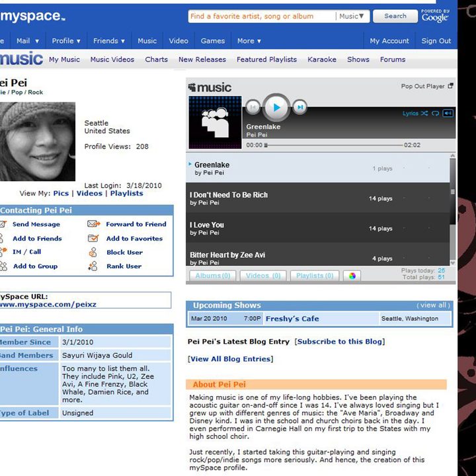The height and width of the screenshot is (476, 476).
Task: Click Pei Pei's profile photo
Action: coord(38,141)
